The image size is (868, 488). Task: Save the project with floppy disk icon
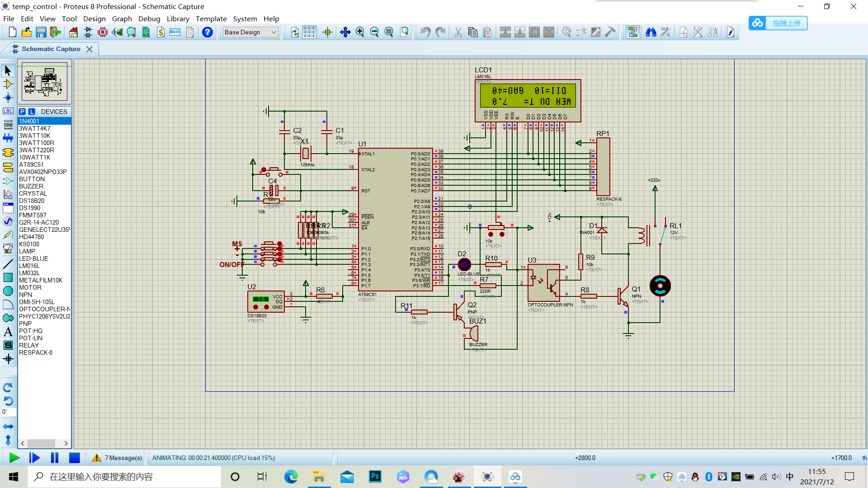click(41, 32)
